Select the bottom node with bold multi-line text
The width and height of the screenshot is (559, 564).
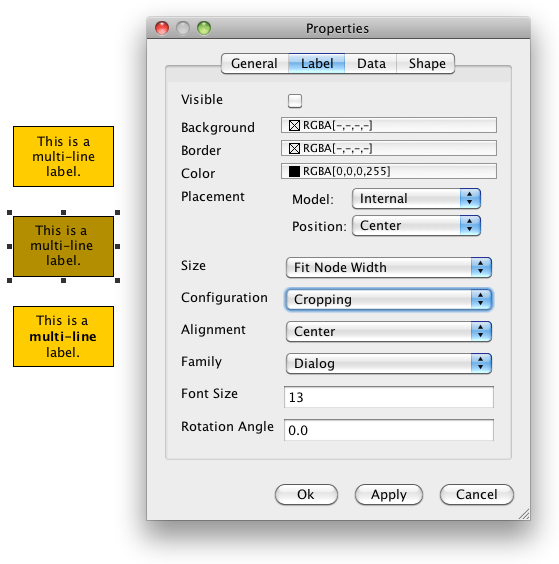point(63,337)
